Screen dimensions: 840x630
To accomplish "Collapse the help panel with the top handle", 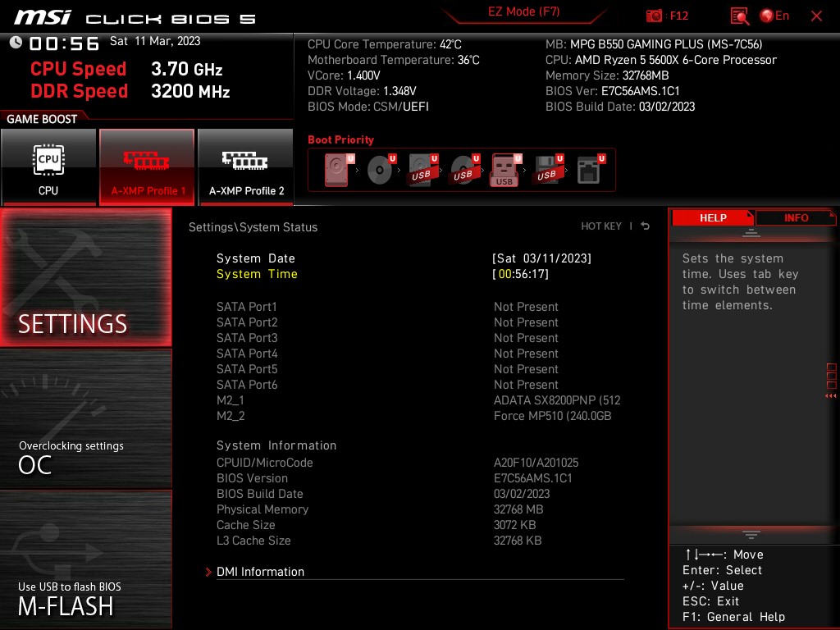I will pos(751,232).
